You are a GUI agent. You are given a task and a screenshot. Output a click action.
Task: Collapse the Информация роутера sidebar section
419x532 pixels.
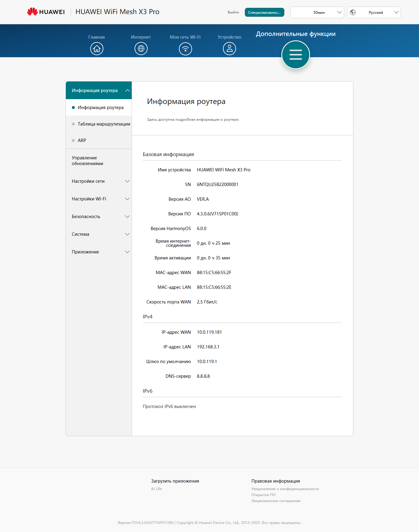(99, 90)
